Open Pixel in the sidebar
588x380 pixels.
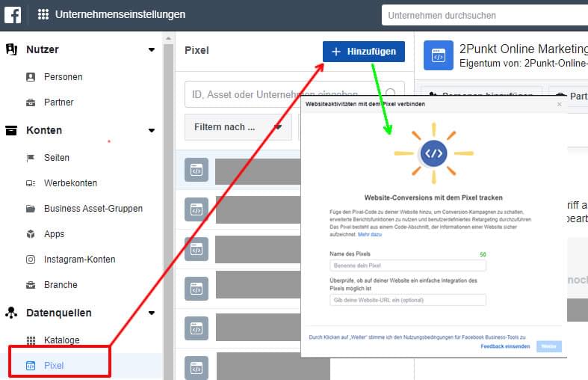click(x=54, y=365)
